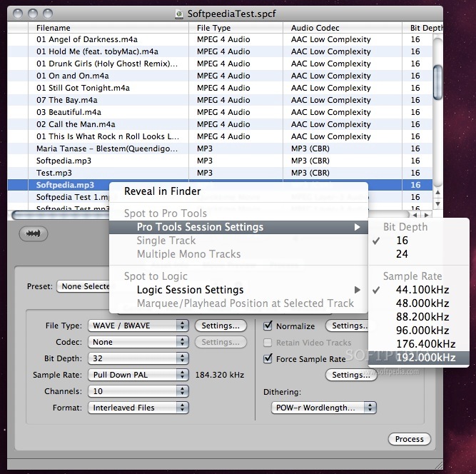Click Settings button next to File Type
Screen dimensions: 476x474
(221, 326)
